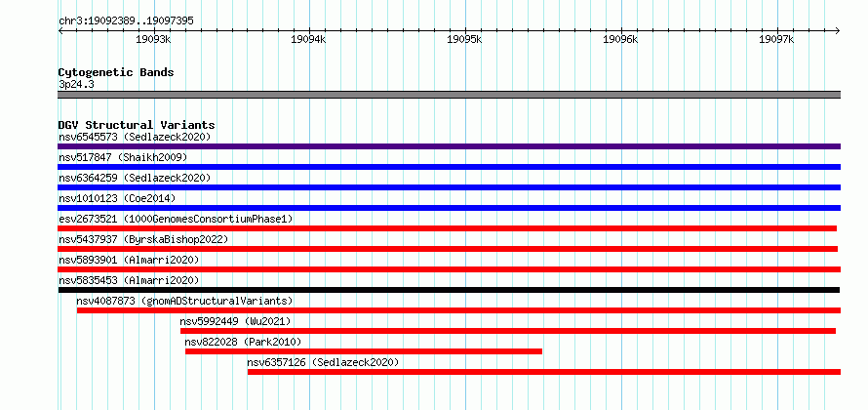Click the 19093k ruler mark

pyautogui.click(x=153, y=39)
